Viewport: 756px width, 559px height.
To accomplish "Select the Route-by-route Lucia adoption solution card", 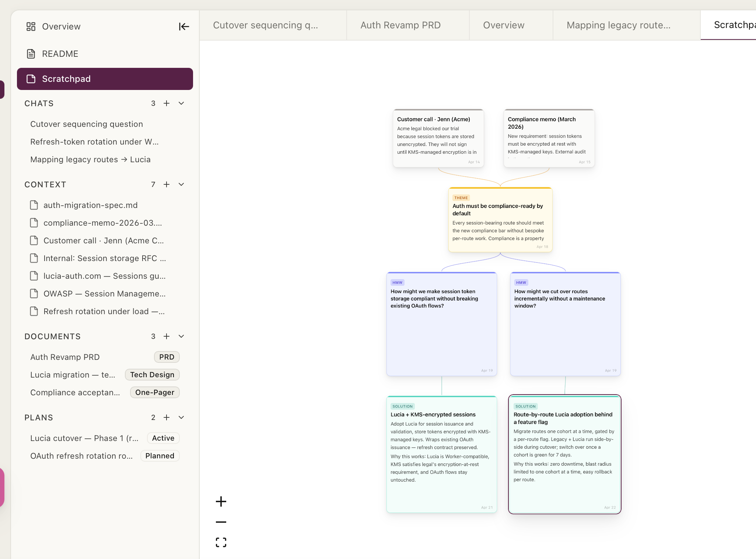I will 565,454.
